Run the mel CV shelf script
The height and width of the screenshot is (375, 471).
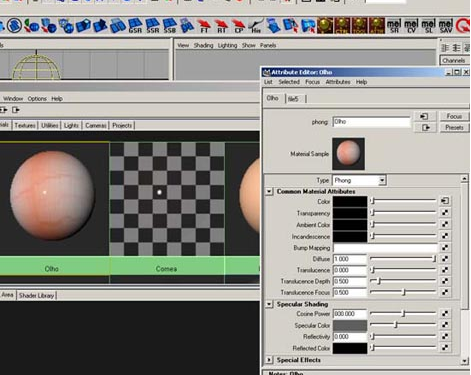pyautogui.click(x=411, y=26)
